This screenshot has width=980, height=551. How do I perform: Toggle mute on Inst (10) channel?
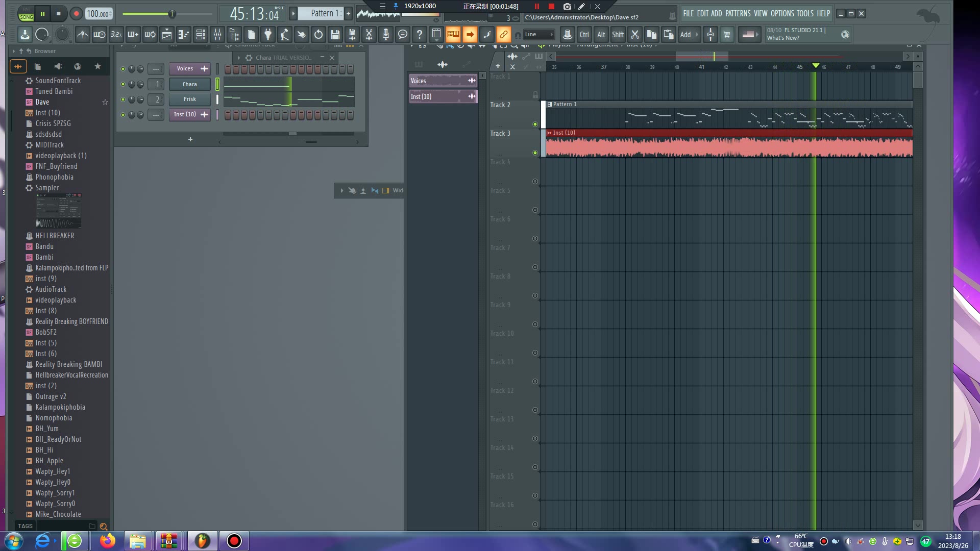point(123,114)
